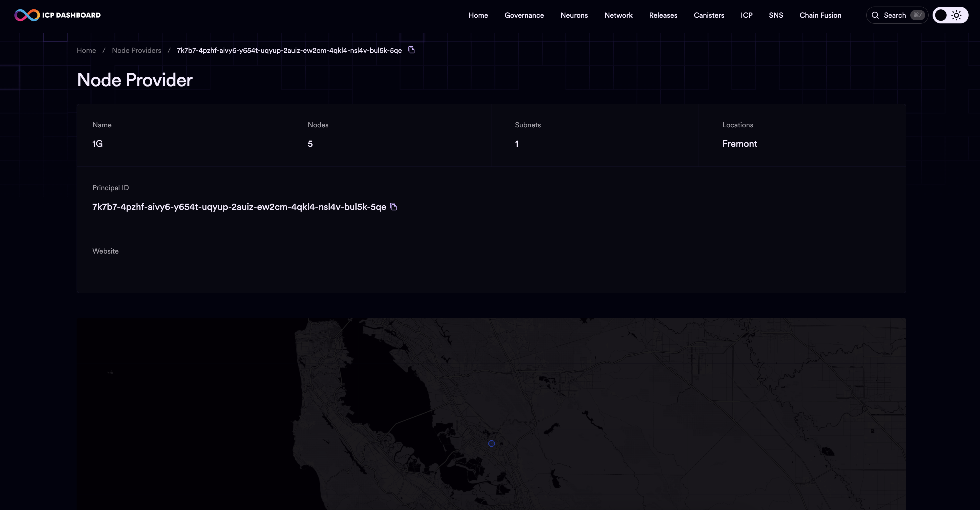
Task: Copy the principal ID from breadcrumb
Action: tap(411, 50)
